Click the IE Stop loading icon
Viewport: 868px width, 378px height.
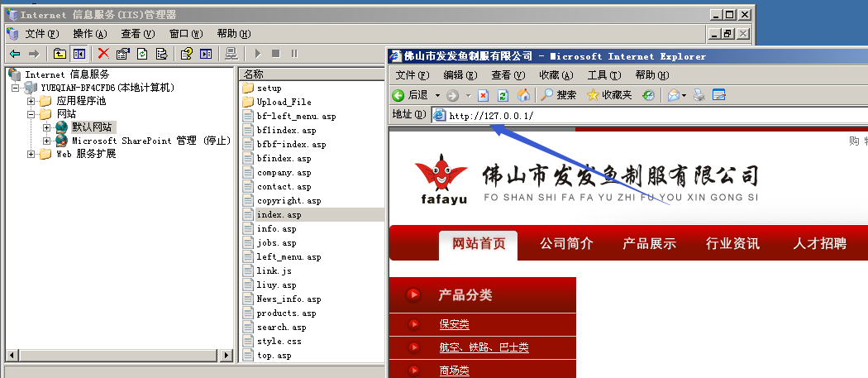(x=484, y=95)
